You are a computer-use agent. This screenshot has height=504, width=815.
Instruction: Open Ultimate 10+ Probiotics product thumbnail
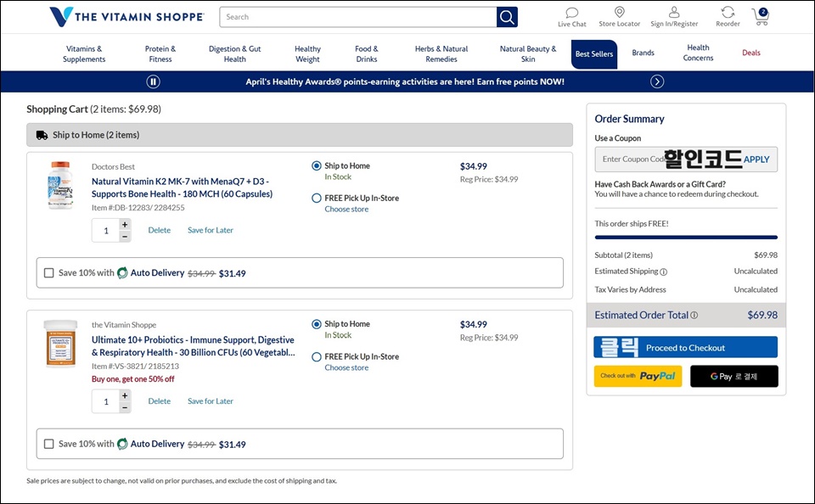[x=60, y=344]
